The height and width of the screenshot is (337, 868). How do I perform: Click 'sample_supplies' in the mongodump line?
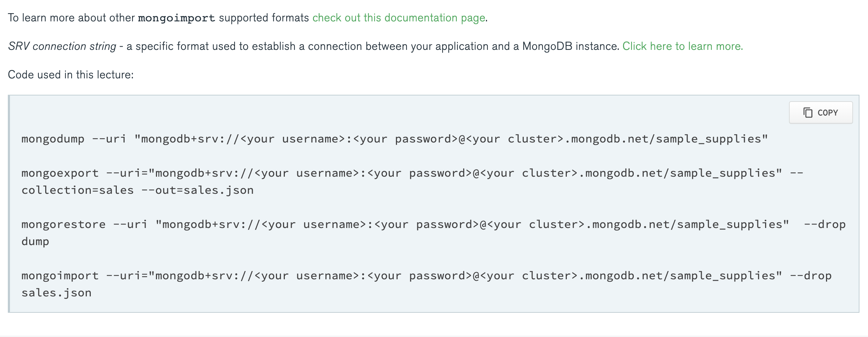coord(708,139)
